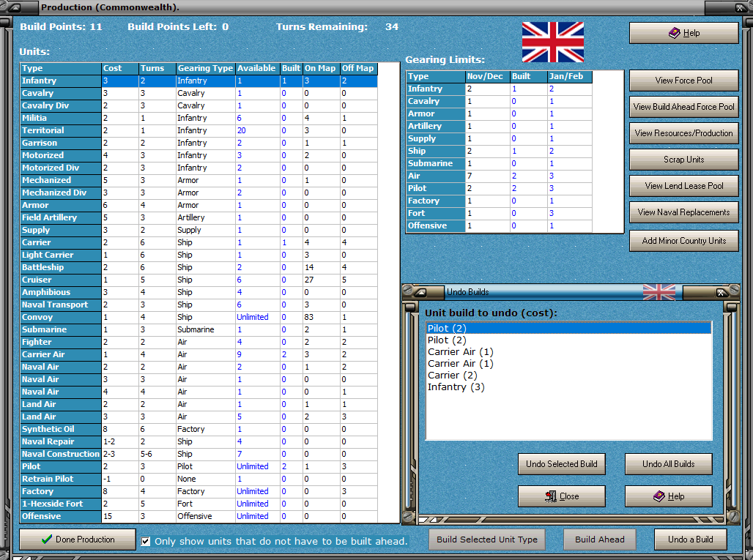
Task: Select the Naval Repair unit row
Action: point(199,441)
